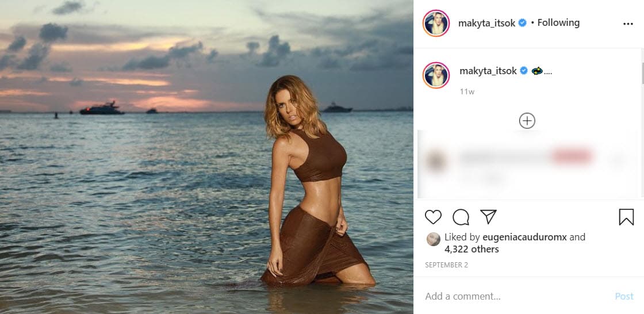
Task: Load more comments with plus circle
Action: pyautogui.click(x=527, y=121)
